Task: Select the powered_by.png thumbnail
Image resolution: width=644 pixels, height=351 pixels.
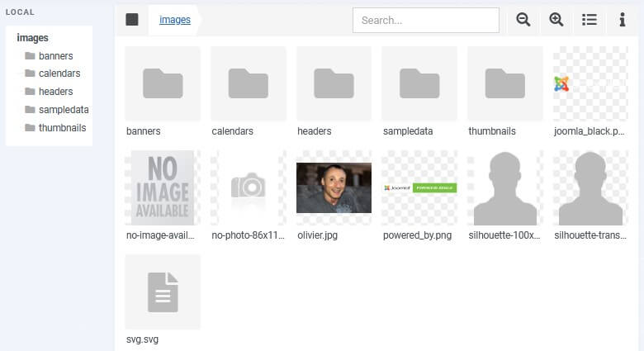Action: (419, 187)
